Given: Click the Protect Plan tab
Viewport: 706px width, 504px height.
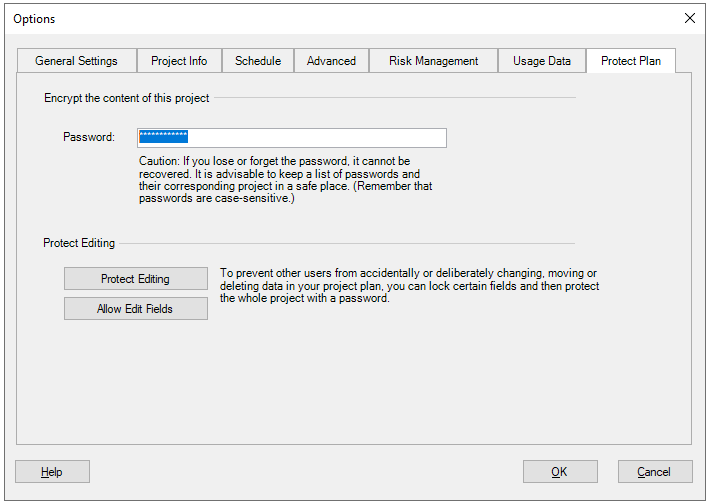Looking at the screenshot, I should (x=630, y=60).
